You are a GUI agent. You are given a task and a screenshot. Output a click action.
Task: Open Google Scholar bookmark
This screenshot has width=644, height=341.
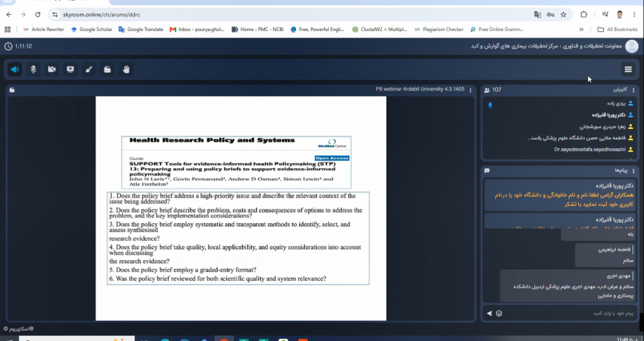92,29
